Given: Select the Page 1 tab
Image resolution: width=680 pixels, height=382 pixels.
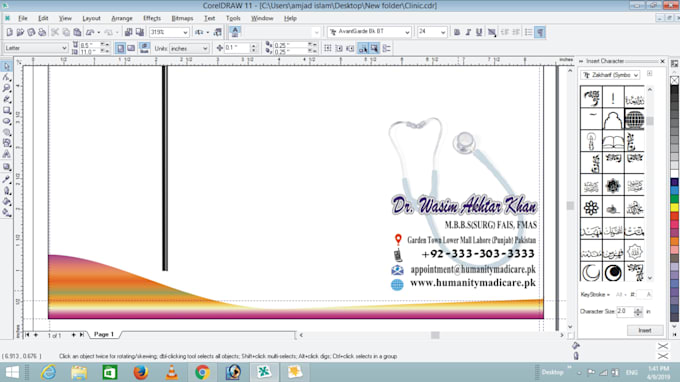Looking at the screenshot, I should [x=104, y=334].
